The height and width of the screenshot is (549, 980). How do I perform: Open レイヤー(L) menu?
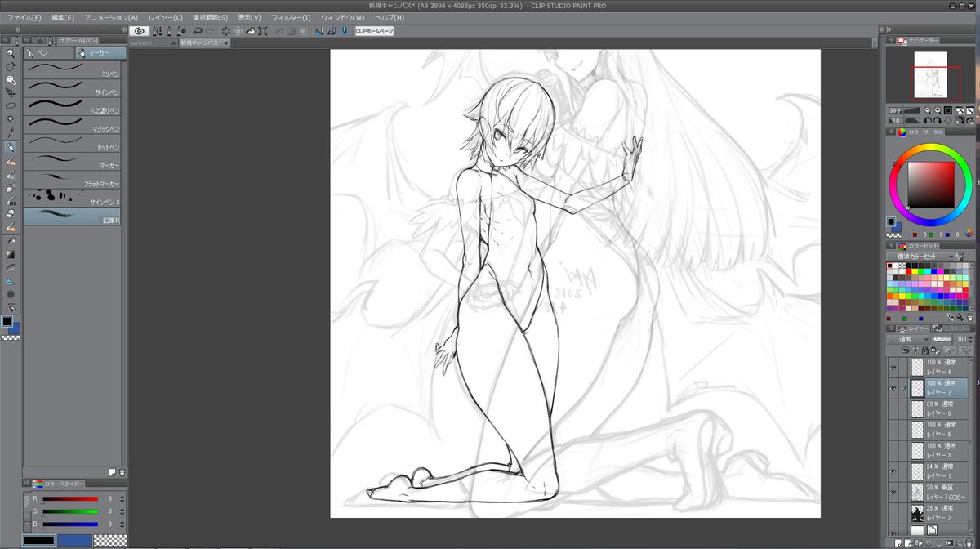[166, 17]
